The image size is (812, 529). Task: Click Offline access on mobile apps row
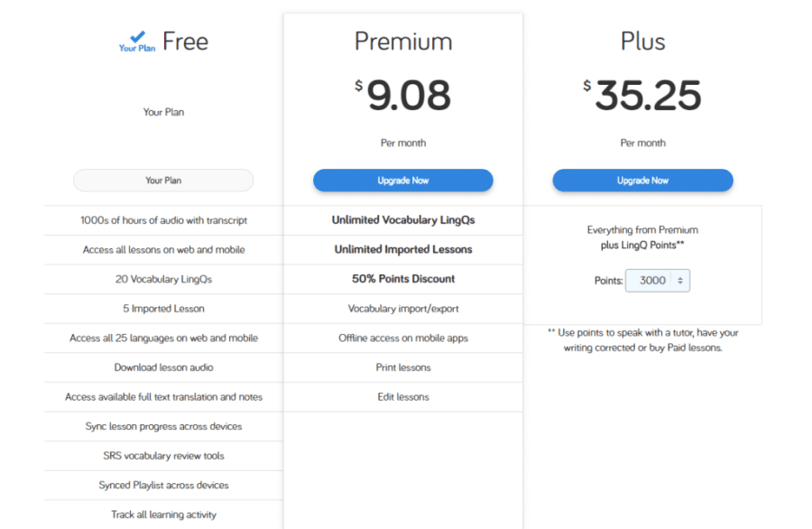[402, 339]
